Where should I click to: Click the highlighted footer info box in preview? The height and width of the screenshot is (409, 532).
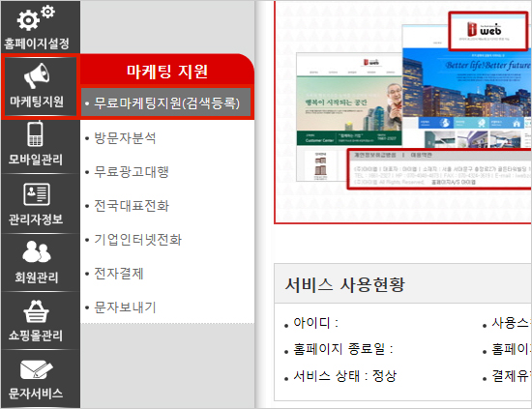point(439,168)
